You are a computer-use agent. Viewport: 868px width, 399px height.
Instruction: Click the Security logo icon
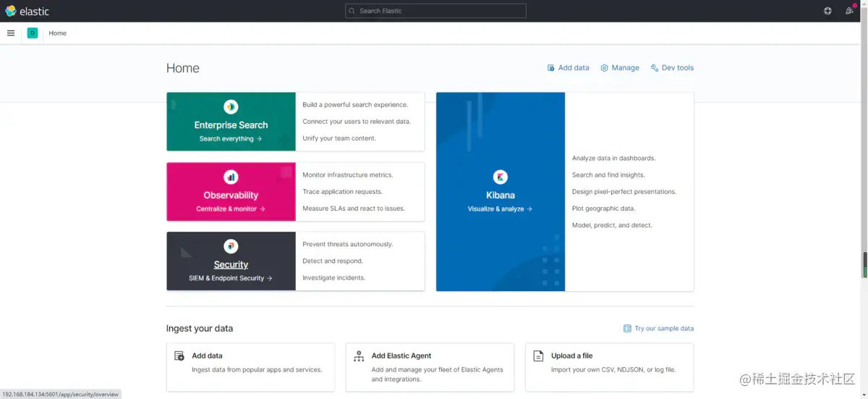click(x=231, y=246)
